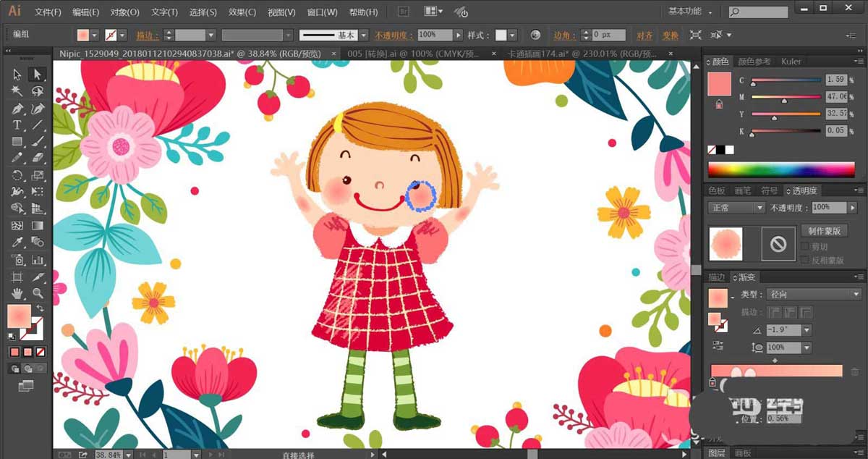Switch to the 颜色参考 panel tab

point(754,62)
